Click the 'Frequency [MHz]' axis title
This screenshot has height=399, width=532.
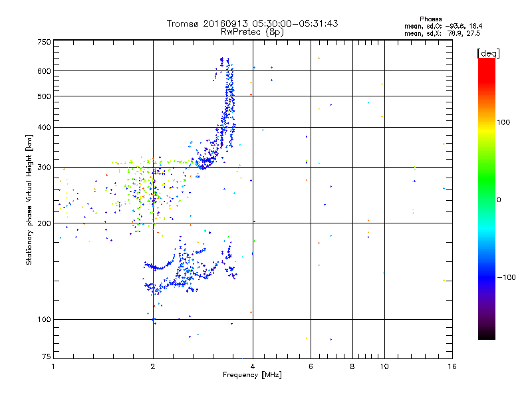[252, 375]
